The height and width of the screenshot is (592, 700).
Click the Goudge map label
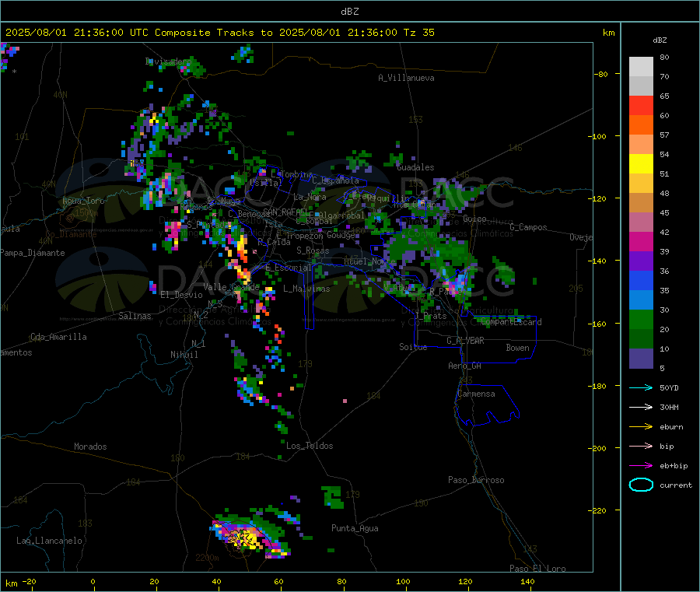[x=341, y=235]
